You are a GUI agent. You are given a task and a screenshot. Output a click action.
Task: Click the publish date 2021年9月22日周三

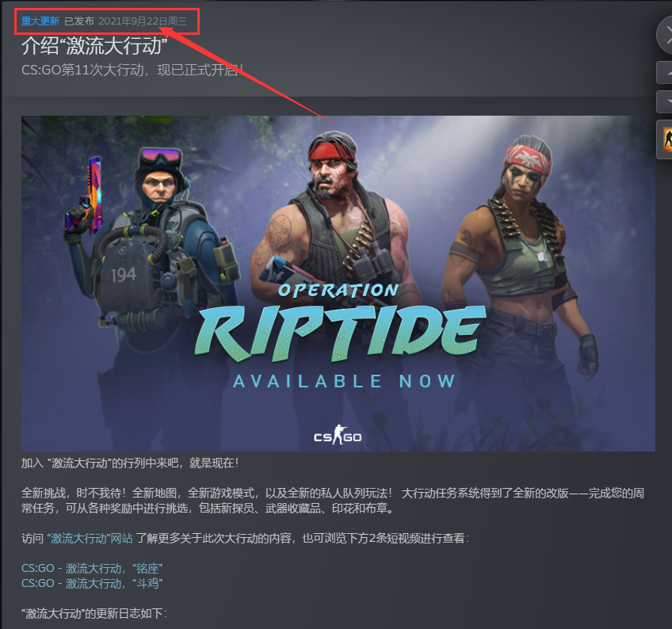click(x=143, y=21)
